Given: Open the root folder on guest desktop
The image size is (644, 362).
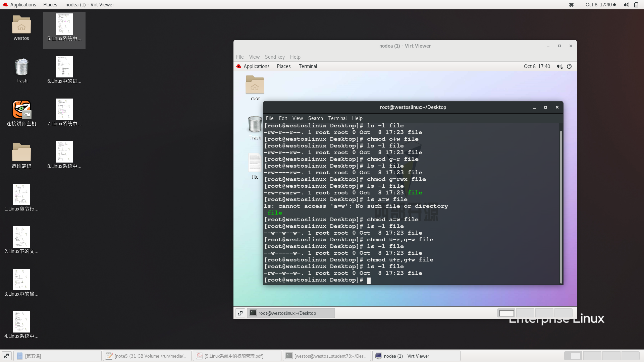Looking at the screenshot, I should (255, 85).
